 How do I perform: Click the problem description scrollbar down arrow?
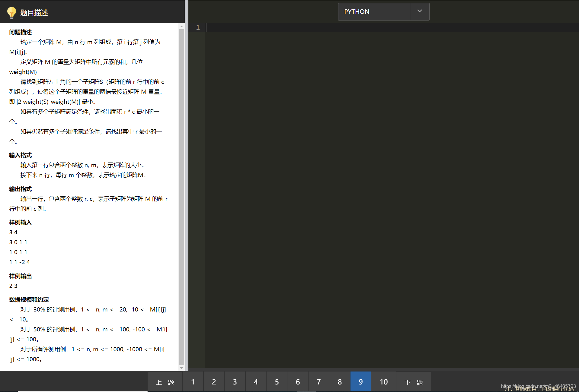181,368
